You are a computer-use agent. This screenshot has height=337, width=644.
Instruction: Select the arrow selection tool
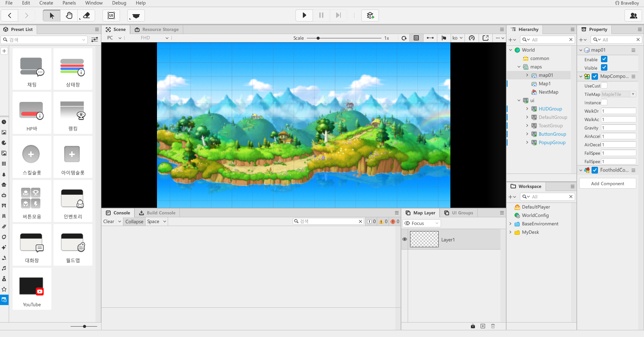coord(52,15)
